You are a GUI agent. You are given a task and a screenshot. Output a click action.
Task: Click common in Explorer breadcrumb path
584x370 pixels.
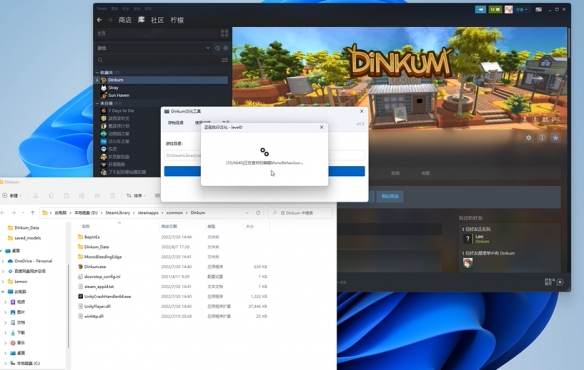[x=175, y=213]
